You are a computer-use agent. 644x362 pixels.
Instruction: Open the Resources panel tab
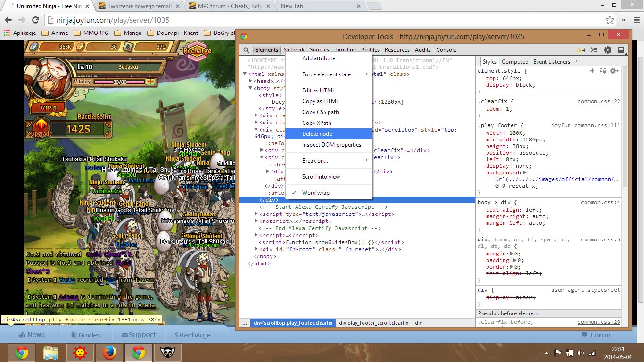pos(397,50)
